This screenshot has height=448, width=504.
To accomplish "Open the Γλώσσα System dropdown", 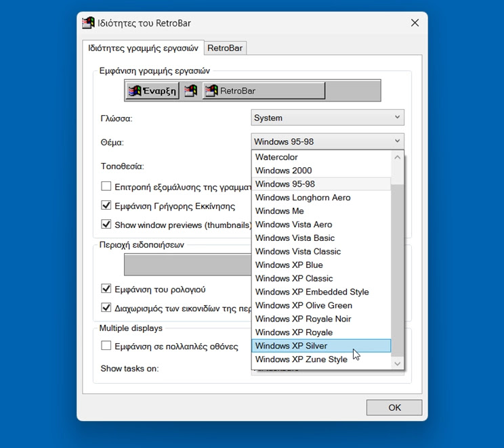I will click(328, 118).
